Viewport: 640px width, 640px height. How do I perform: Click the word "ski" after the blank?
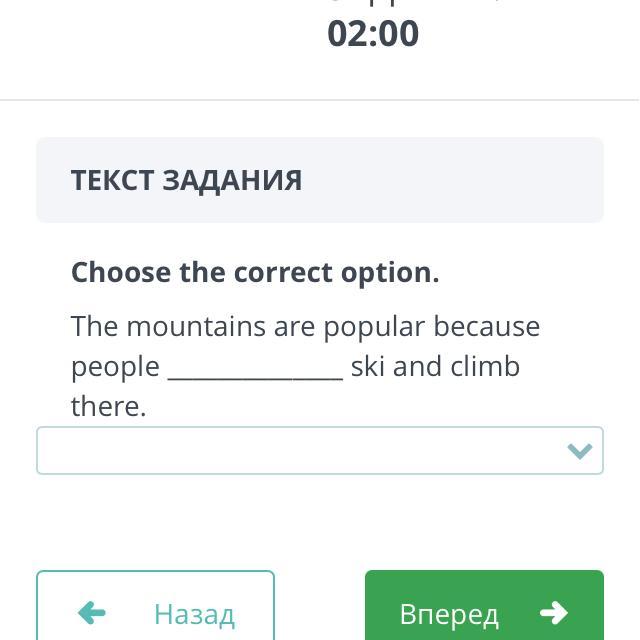click(368, 366)
